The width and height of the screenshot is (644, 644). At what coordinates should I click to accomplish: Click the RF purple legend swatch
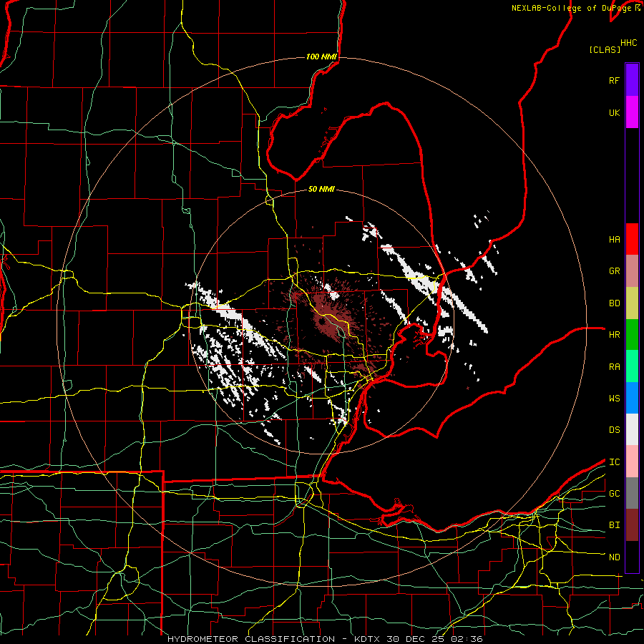pyautogui.click(x=632, y=80)
